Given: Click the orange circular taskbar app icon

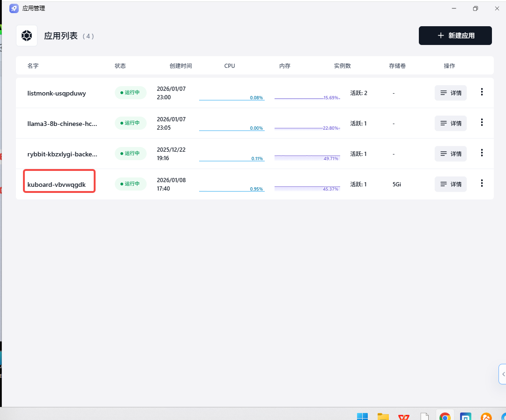Looking at the screenshot, I should (x=486, y=417).
